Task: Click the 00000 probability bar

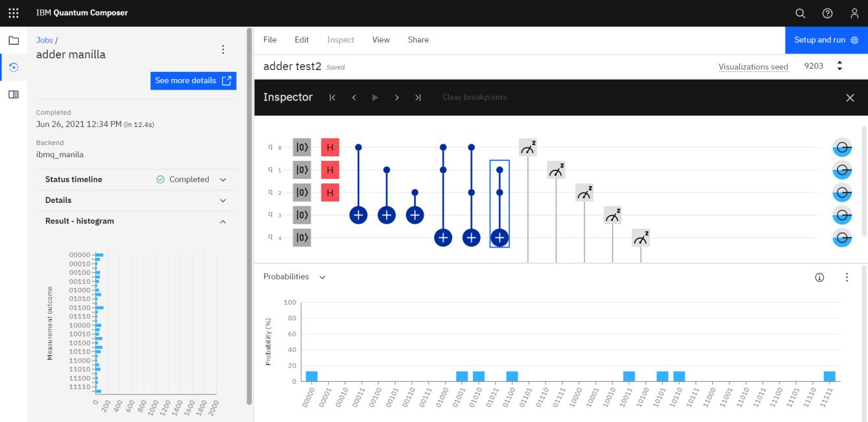Action: click(311, 376)
